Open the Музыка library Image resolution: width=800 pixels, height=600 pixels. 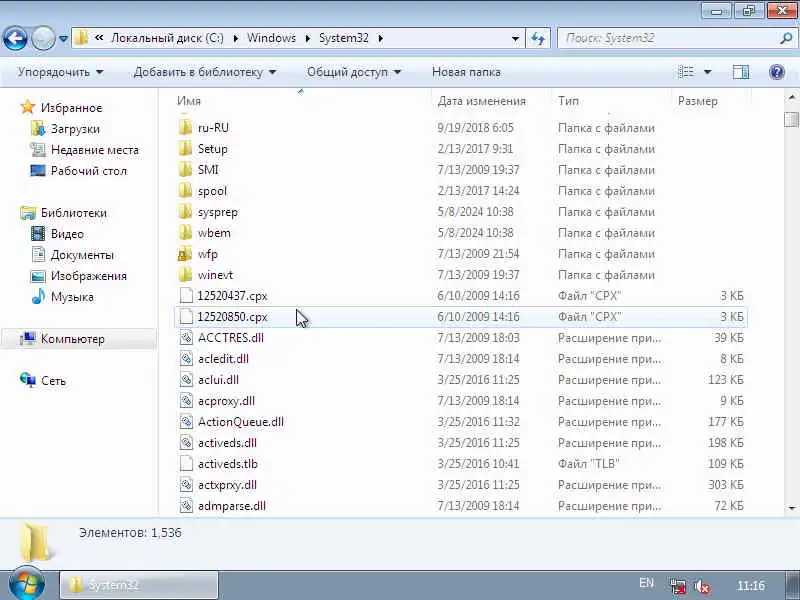pyautogui.click(x=72, y=297)
